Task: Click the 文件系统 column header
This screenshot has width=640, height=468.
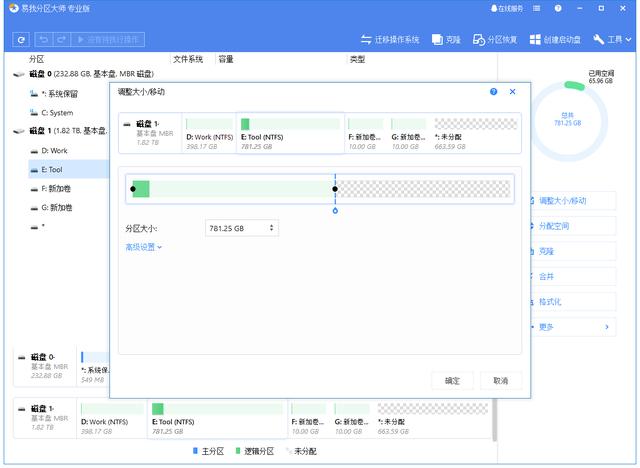Action: tap(188, 59)
